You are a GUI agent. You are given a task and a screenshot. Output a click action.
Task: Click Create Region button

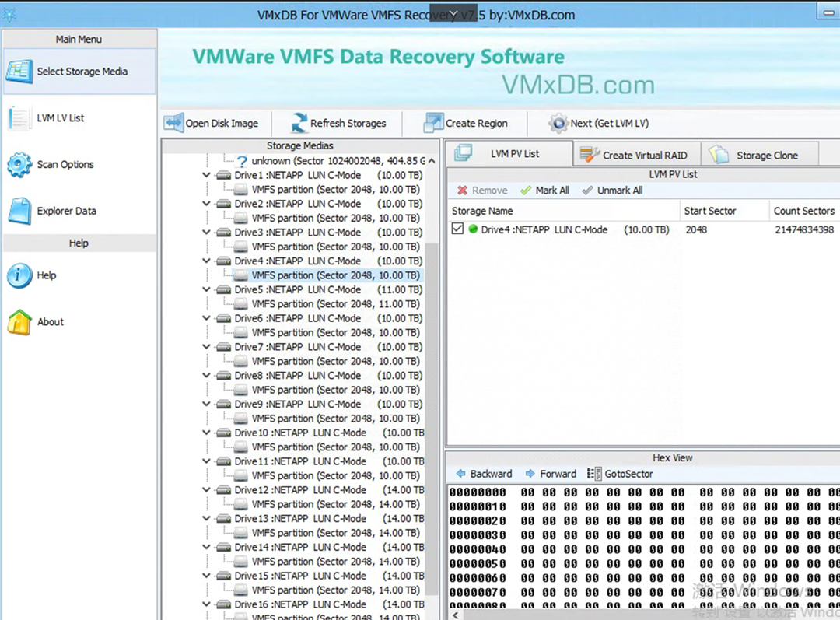(x=466, y=123)
